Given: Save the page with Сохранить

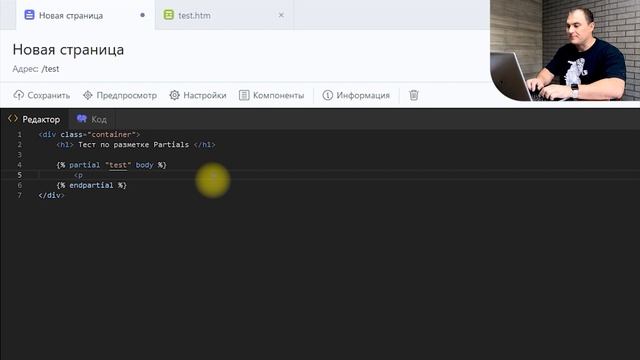Looking at the screenshot, I should coord(42,95).
